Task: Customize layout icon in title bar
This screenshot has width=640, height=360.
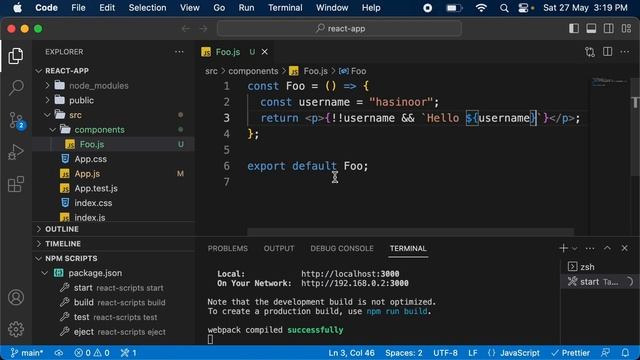Action: click(626, 28)
